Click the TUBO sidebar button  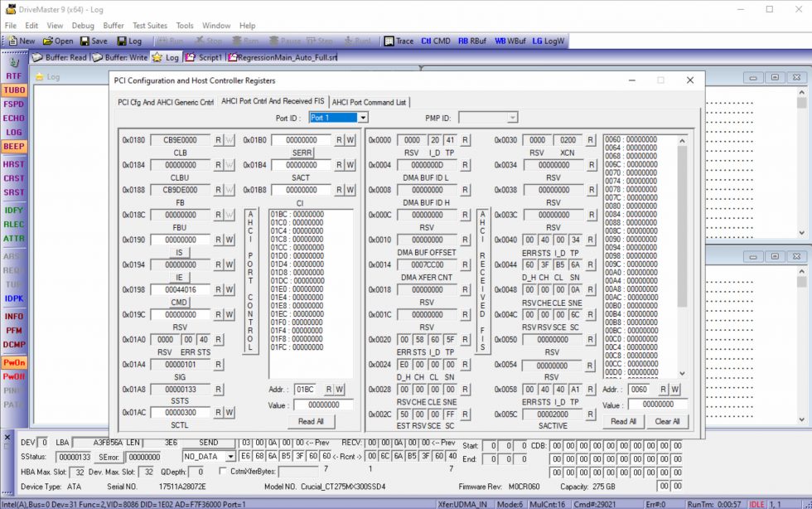pos(14,90)
